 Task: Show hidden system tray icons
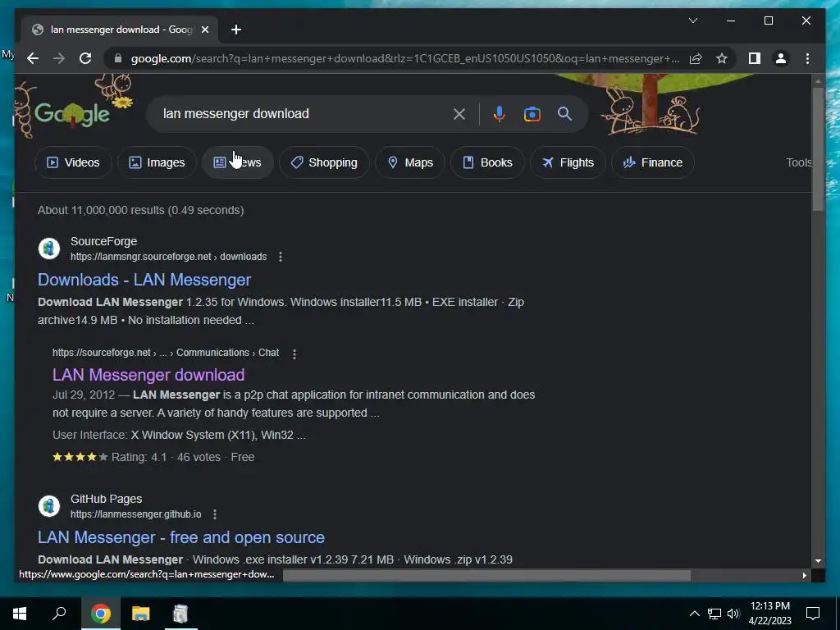point(694,614)
